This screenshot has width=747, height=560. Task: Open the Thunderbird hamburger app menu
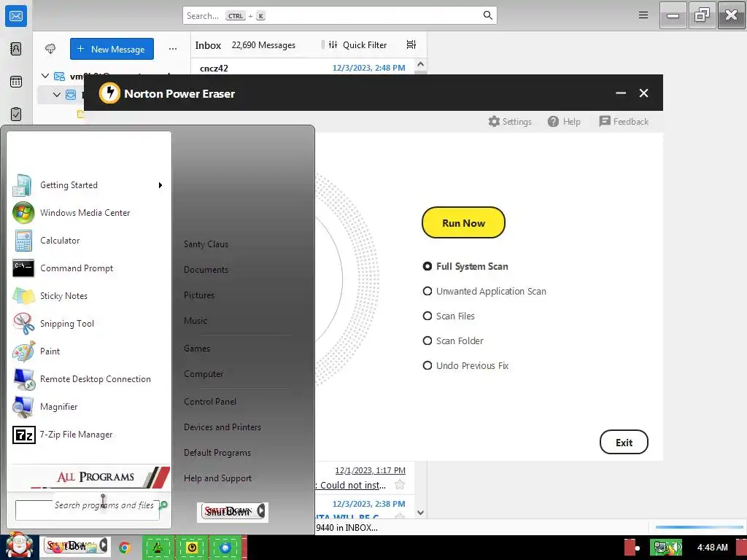coord(643,15)
